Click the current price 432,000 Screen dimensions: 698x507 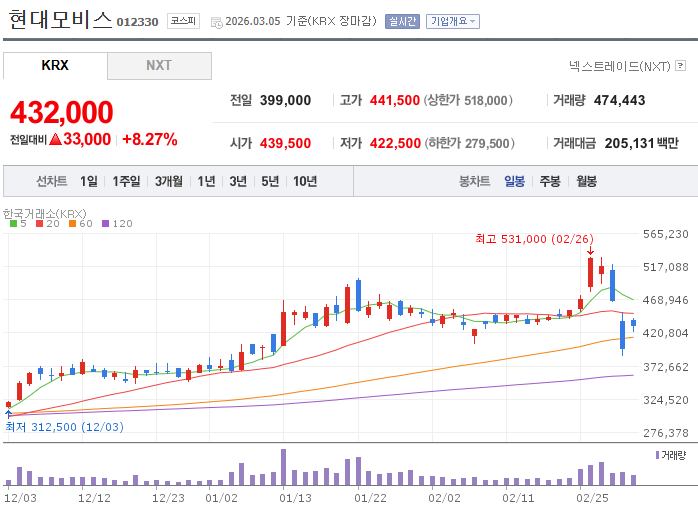click(62, 112)
